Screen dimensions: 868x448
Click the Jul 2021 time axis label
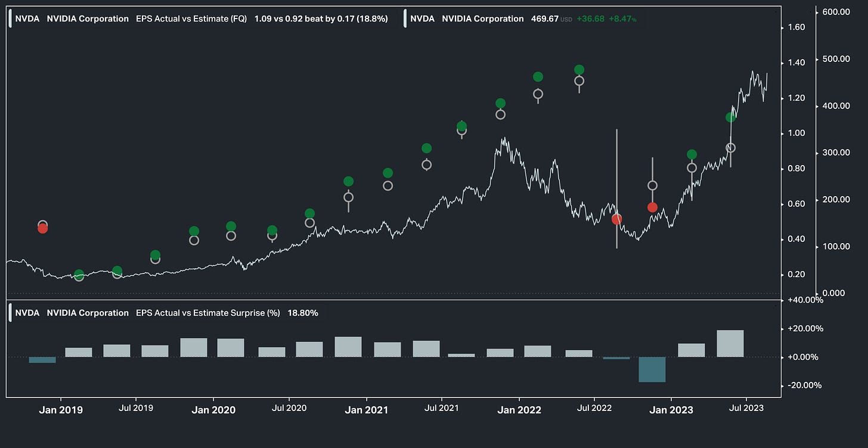pos(441,408)
